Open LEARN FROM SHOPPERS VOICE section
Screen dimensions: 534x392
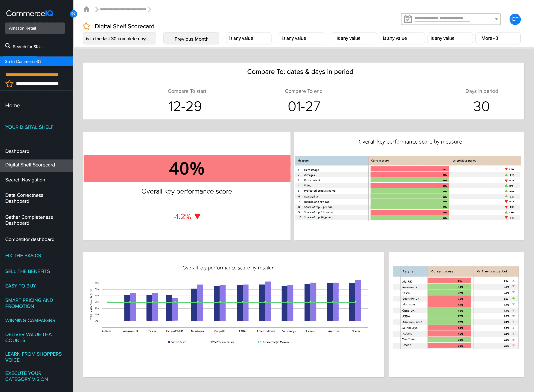[33, 357]
